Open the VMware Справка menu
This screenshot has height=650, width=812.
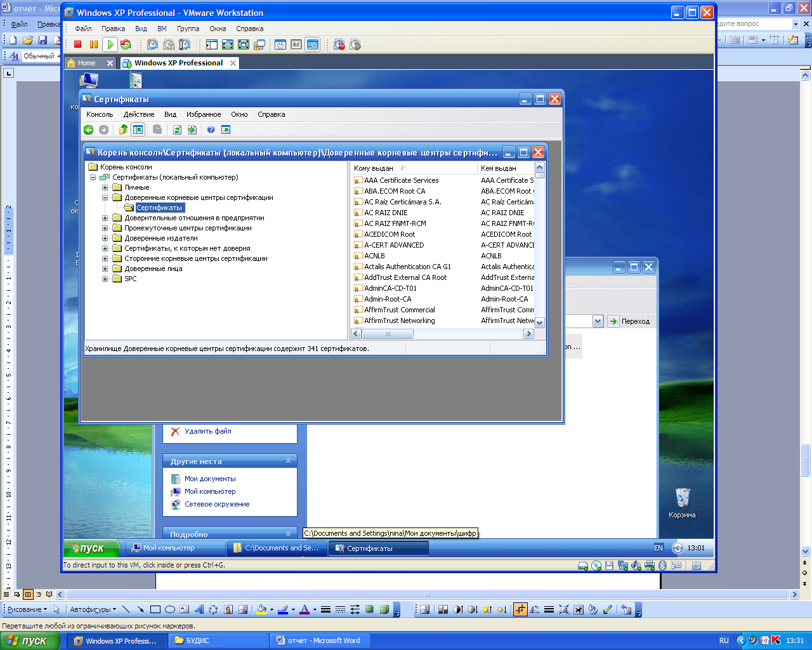pyautogui.click(x=249, y=29)
